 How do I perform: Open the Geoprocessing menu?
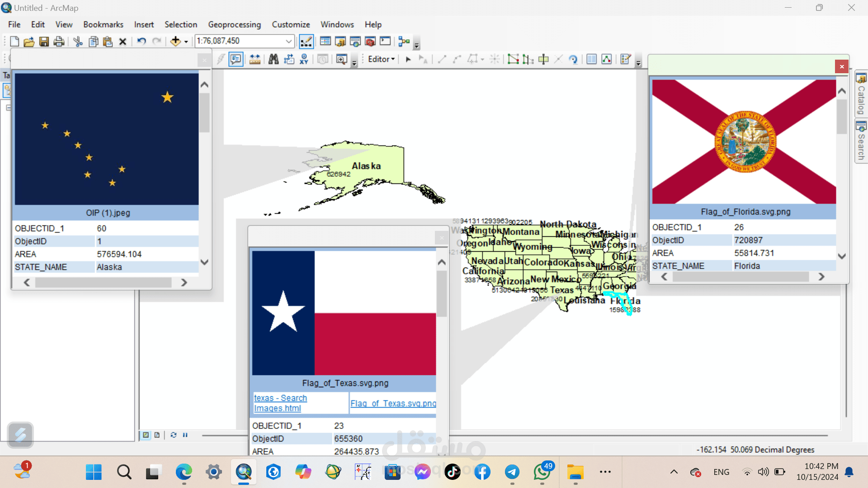click(234, 24)
